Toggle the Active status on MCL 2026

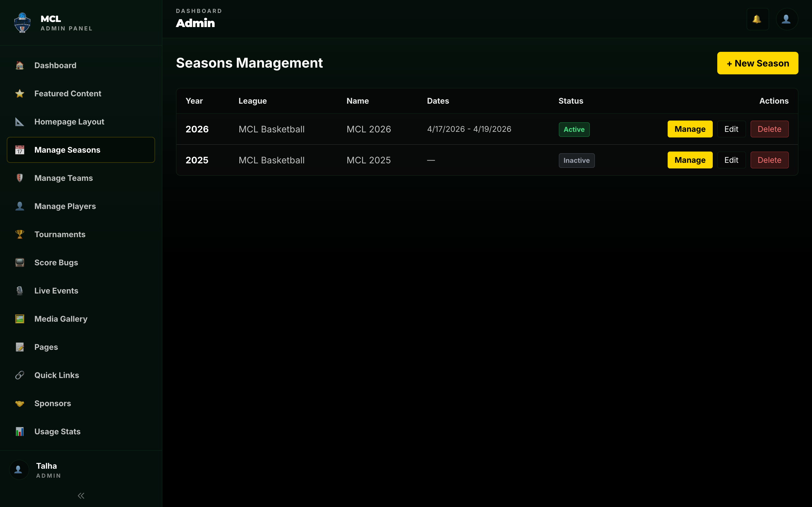pyautogui.click(x=574, y=129)
